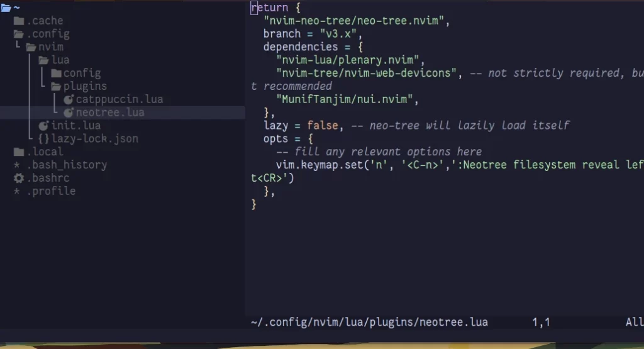The width and height of the screenshot is (644, 349).
Task: Click the nvim open folder icon
Action: pos(31,47)
